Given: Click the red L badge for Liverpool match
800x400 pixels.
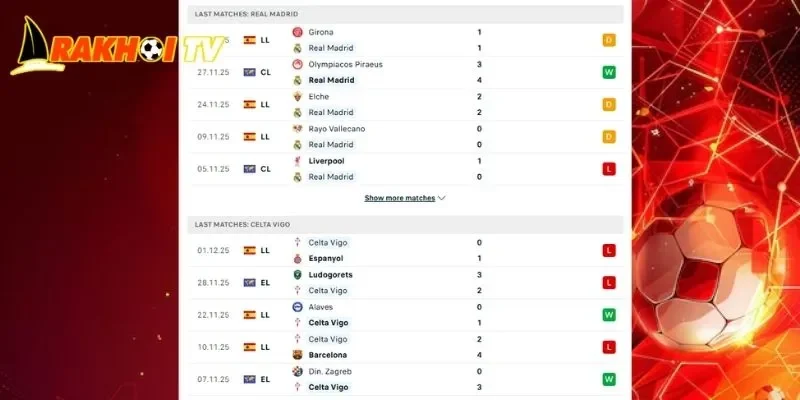Looking at the screenshot, I should coord(608,169).
